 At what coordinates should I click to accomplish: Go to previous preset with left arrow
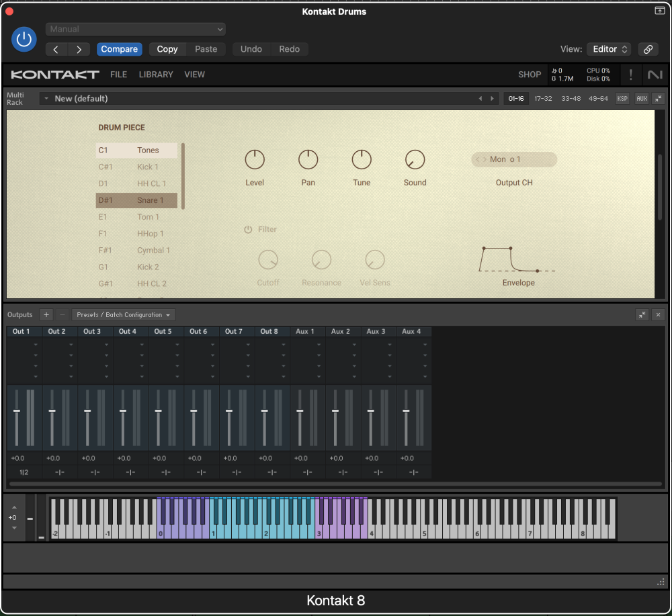(x=56, y=49)
